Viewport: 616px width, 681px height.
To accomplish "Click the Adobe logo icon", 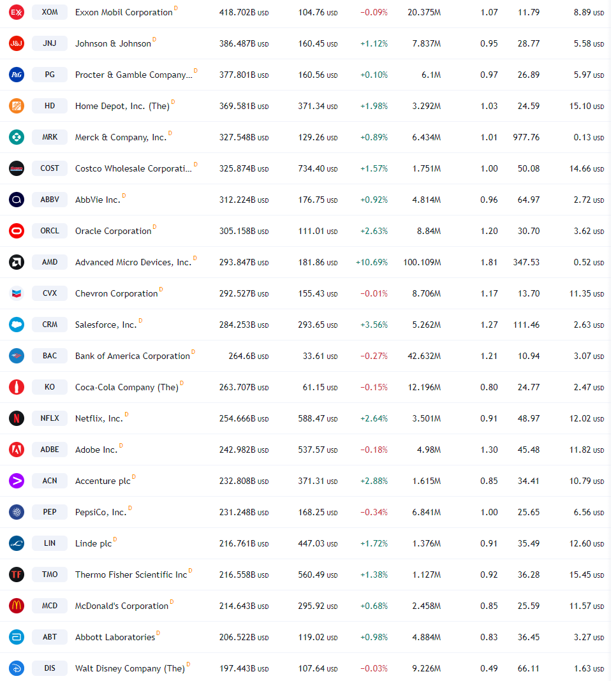I will [17, 450].
